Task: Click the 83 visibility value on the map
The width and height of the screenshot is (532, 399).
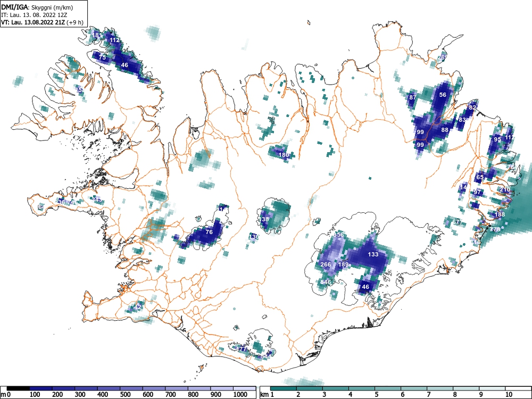Action: click(462, 120)
